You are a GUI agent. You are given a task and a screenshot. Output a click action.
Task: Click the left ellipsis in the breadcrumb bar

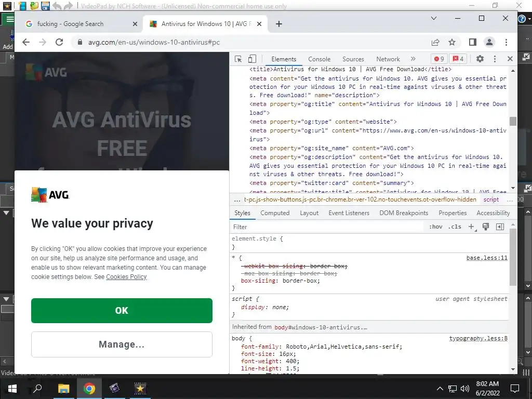pyautogui.click(x=237, y=200)
